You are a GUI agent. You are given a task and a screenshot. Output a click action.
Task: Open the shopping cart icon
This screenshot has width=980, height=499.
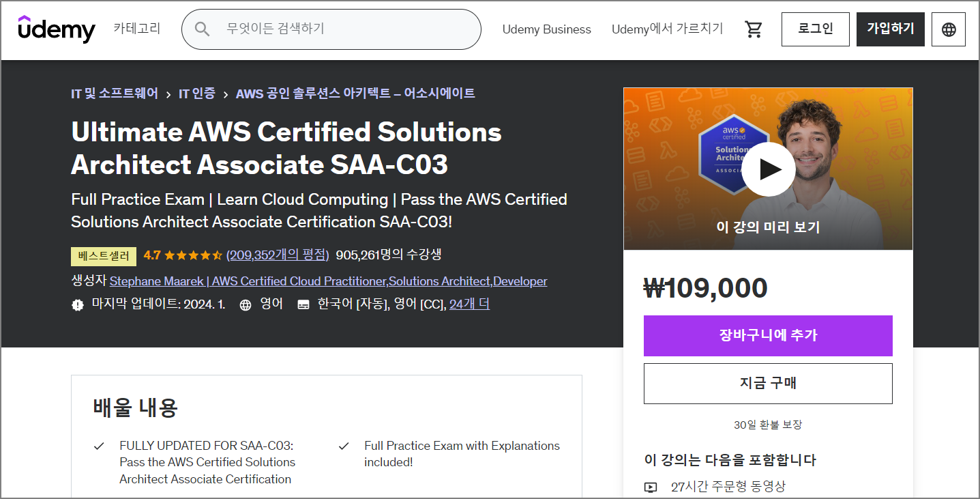(754, 29)
